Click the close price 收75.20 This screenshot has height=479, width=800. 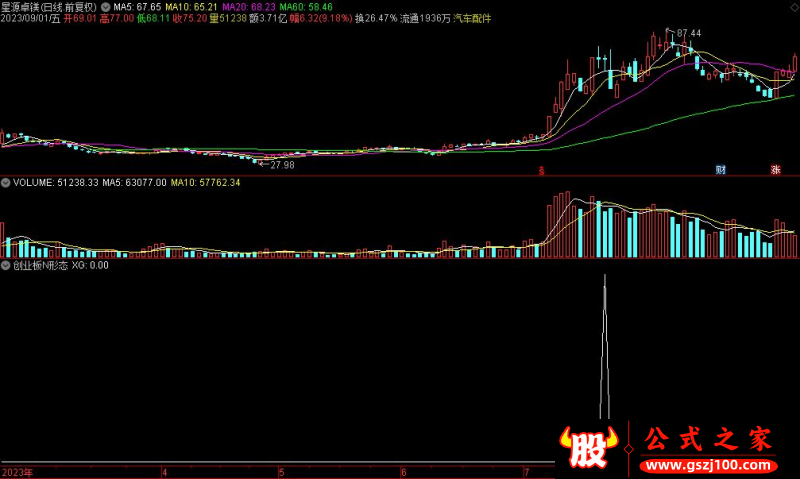pyautogui.click(x=190, y=18)
